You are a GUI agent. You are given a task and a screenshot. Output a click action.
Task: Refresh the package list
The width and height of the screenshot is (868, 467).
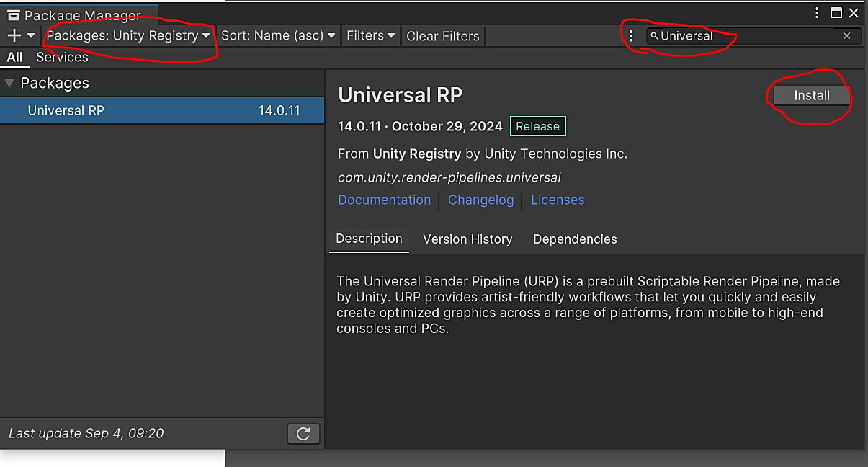pos(303,433)
